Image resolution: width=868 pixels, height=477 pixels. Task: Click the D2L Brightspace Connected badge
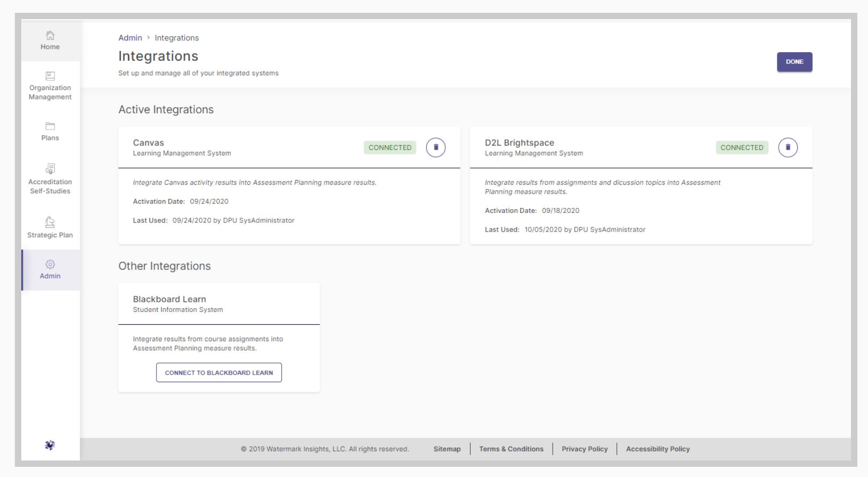point(741,147)
